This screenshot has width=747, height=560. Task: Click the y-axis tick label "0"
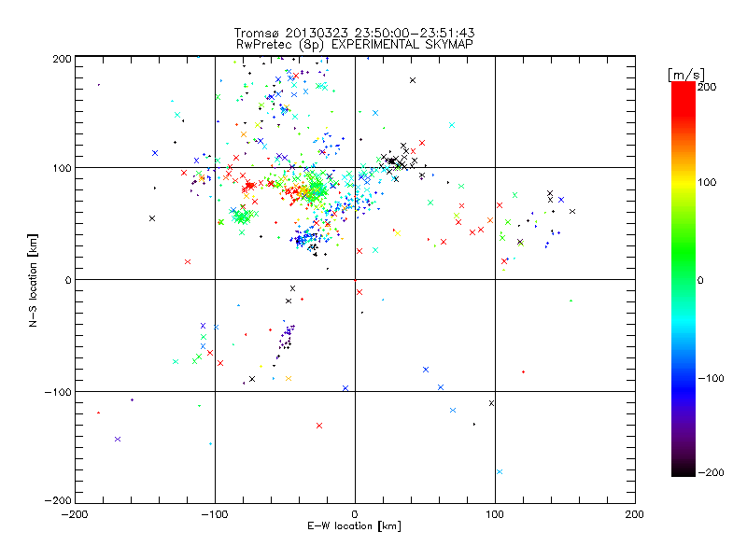[x=68, y=280]
